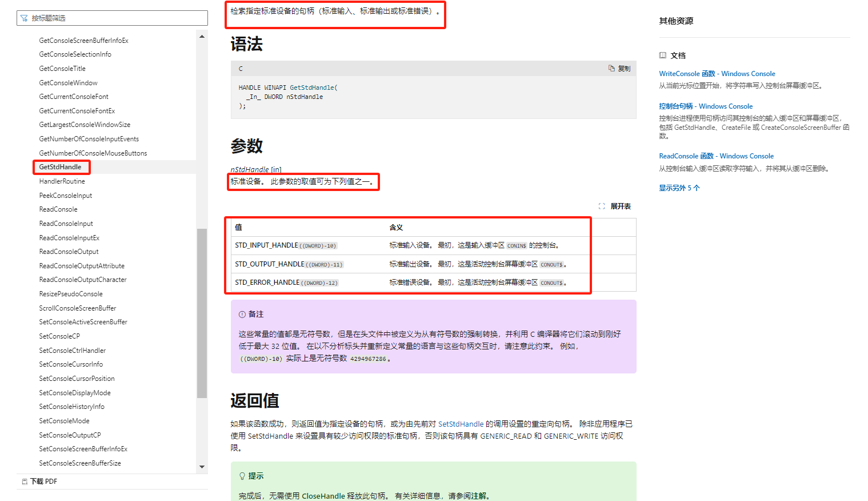Screen dimensions: 868x501
Task: Go to ResizePseudoConsole page
Action: [x=71, y=294]
